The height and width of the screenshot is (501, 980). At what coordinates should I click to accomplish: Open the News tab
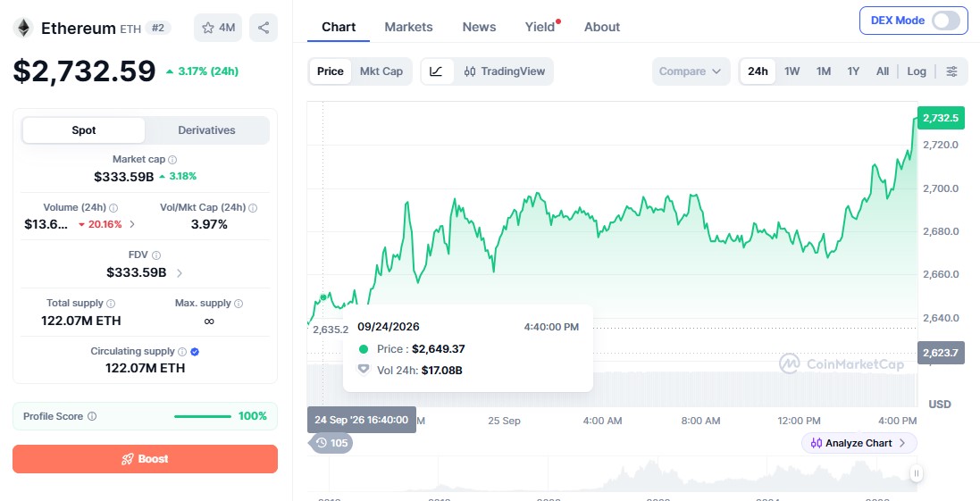coord(479,27)
